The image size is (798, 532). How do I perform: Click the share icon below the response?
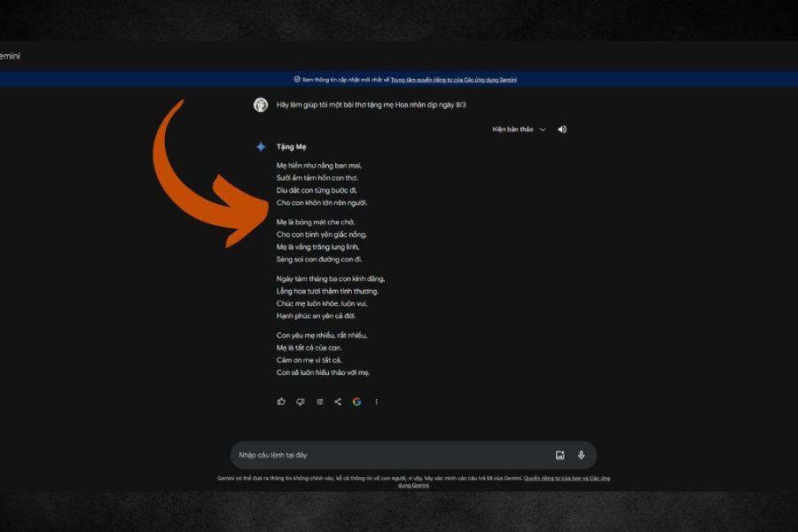point(338,402)
